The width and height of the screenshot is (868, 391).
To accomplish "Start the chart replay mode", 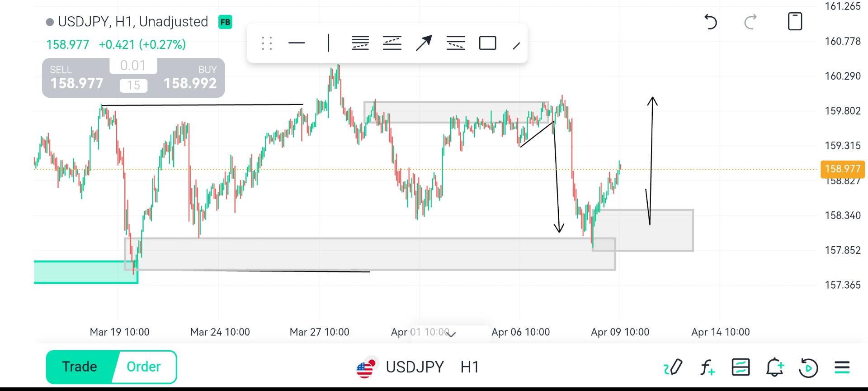I will [808, 367].
